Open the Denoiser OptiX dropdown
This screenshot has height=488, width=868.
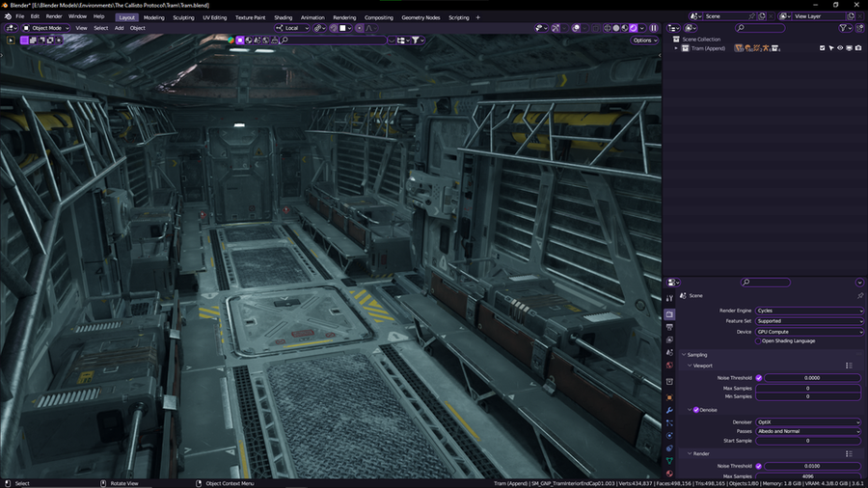pyautogui.click(x=808, y=422)
